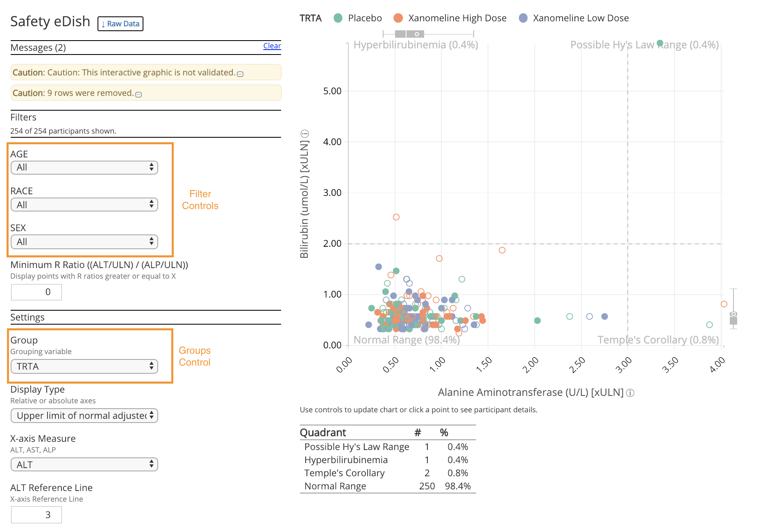Open the AGE filter dropdown
Viewport: 772px width, 532px height.
[x=84, y=167]
